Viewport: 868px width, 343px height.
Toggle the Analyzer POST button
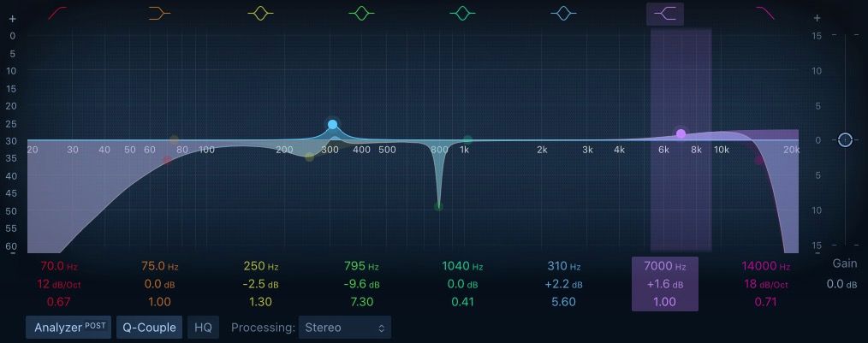coord(68,327)
